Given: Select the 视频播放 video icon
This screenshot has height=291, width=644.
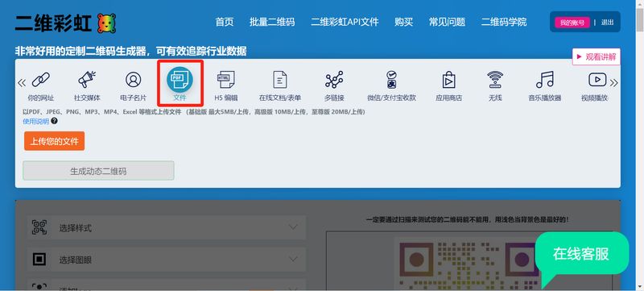Looking at the screenshot, I should (x=597, y=80).
